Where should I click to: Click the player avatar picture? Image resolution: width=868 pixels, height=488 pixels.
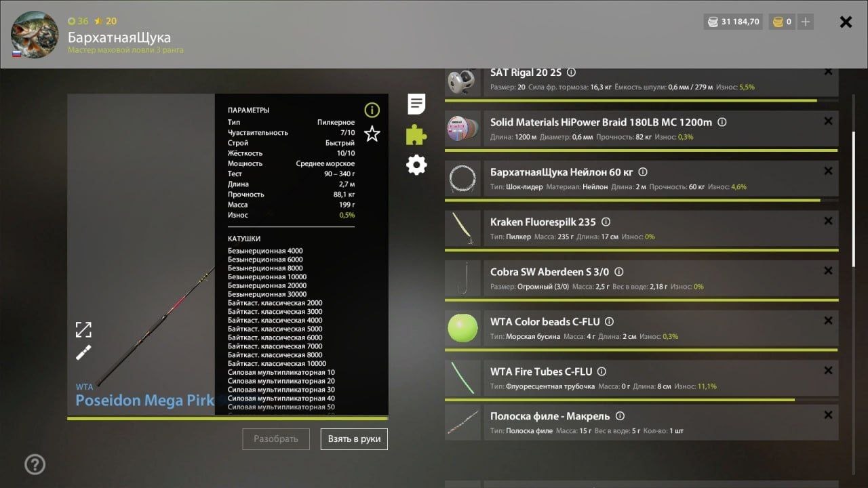pos(35,34)
